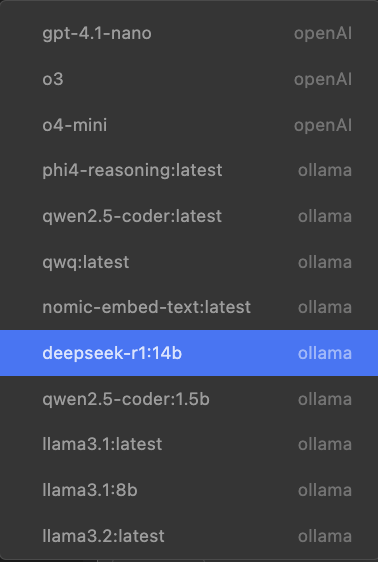Pick nomic-embed-text:latest model
The image size is (378, 562).
pyautogui.click(x=189, y=307)
